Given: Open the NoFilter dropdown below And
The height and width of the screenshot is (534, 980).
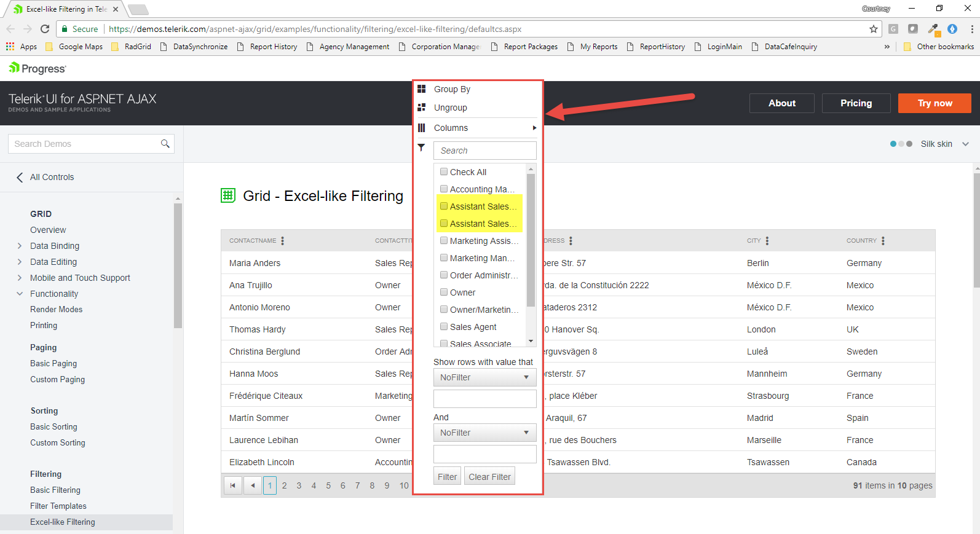Looking at the screenshot, I should [485, 433].
